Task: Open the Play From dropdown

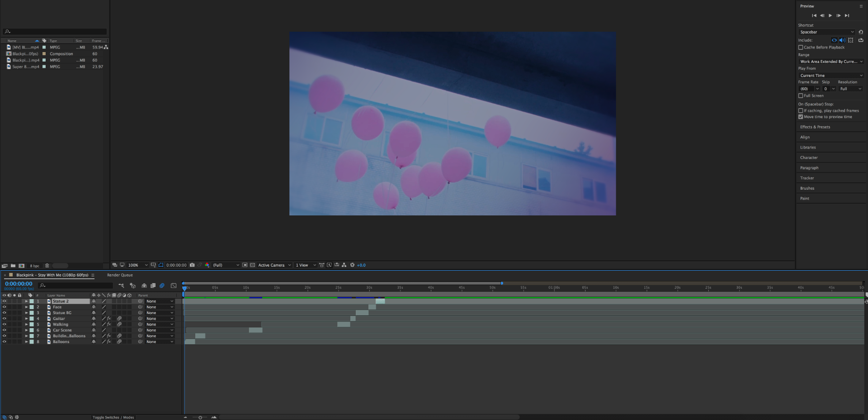Action: click(831, 76)
